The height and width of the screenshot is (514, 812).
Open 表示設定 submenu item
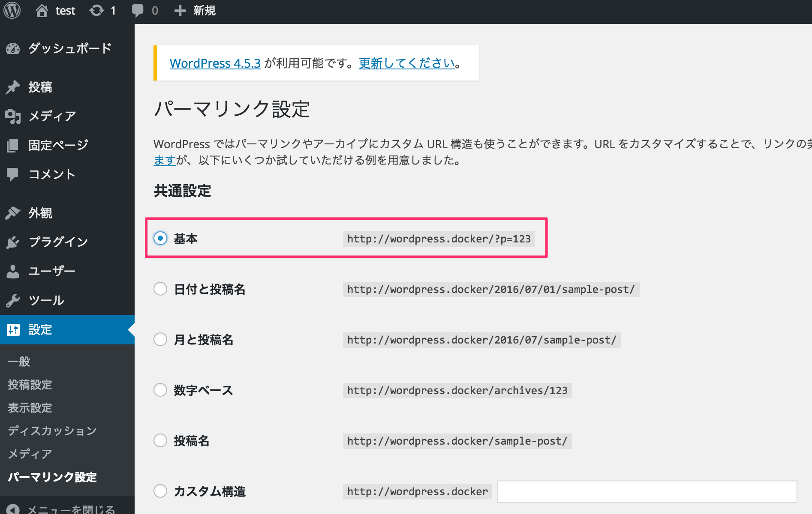pos(30,408)
